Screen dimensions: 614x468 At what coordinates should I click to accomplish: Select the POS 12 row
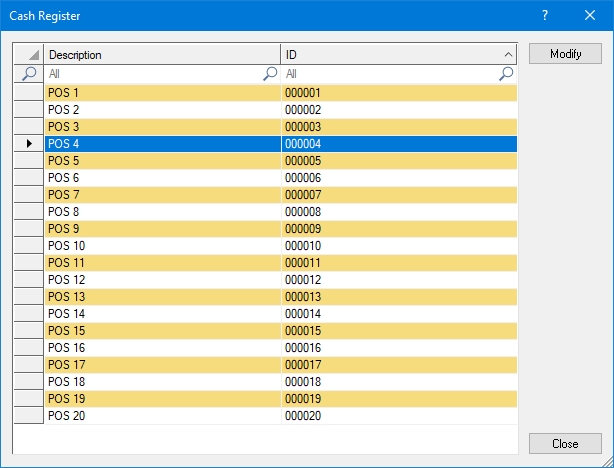click(x=160, y=280)
